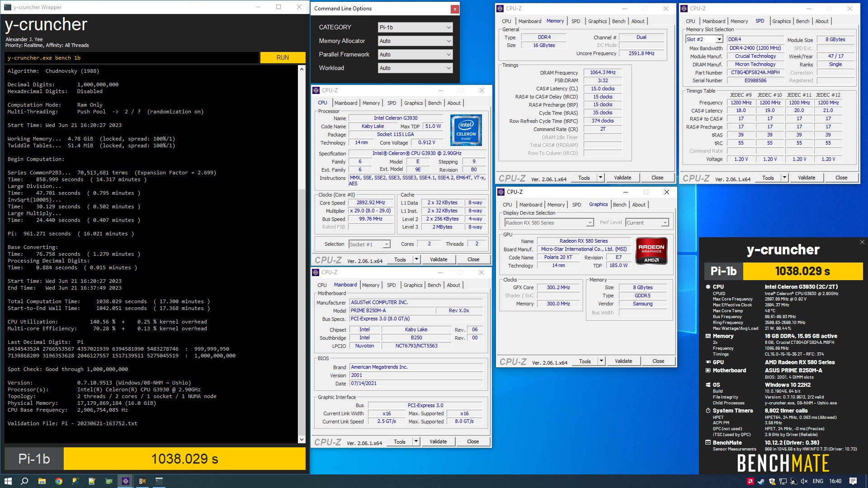Open File Explorer from the taskbar

pos(42,481)
